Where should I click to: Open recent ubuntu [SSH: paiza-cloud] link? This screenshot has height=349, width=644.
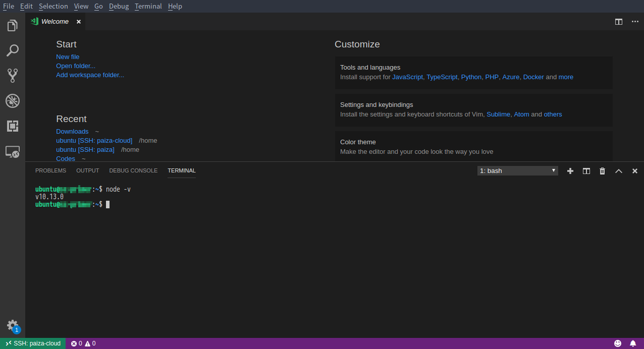coord(94,140)
